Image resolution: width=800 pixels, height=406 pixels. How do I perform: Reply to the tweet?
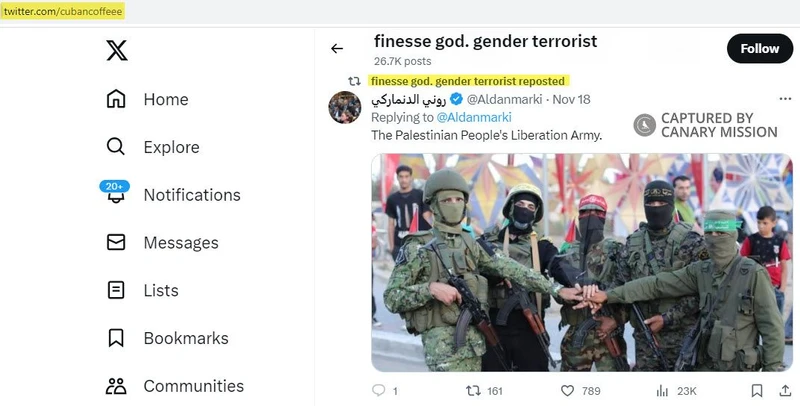click(x=378, y=391)
